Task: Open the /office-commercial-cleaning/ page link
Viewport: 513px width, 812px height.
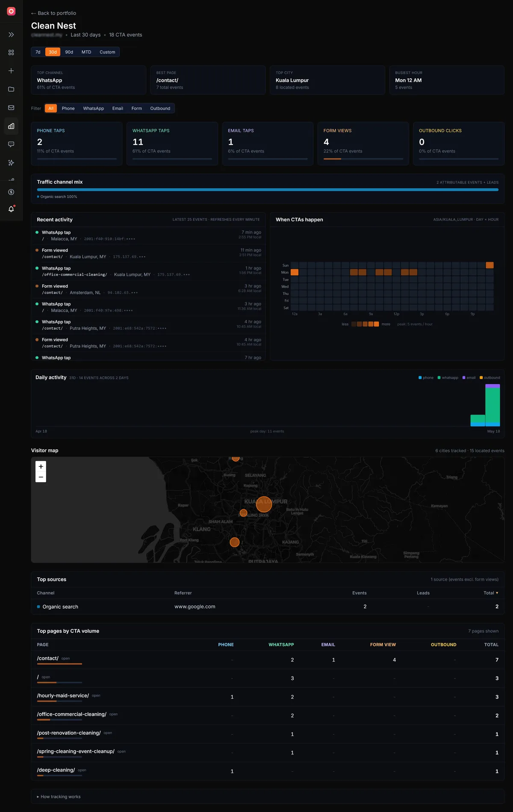Action: [72, 714]
